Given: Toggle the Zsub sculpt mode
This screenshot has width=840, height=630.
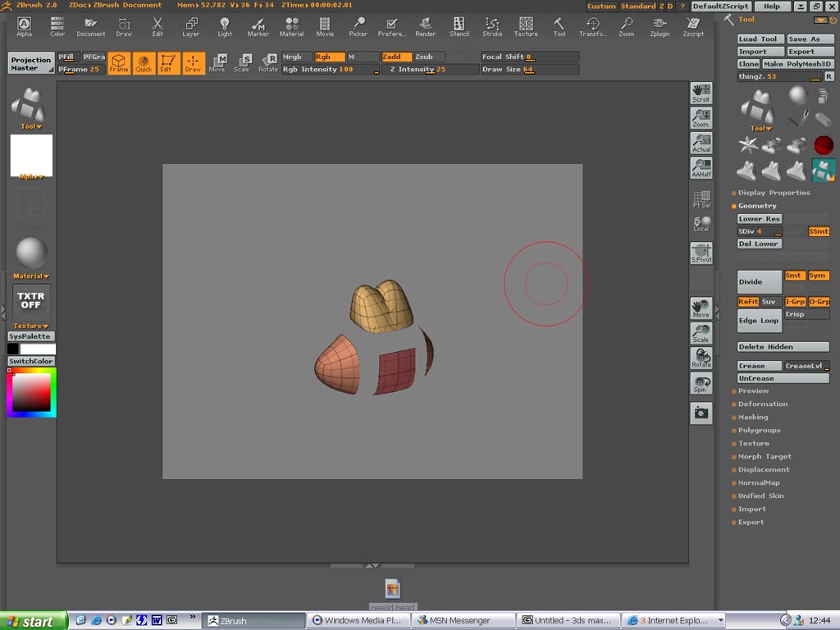Looking at the screenshot, I should [429, 57].
